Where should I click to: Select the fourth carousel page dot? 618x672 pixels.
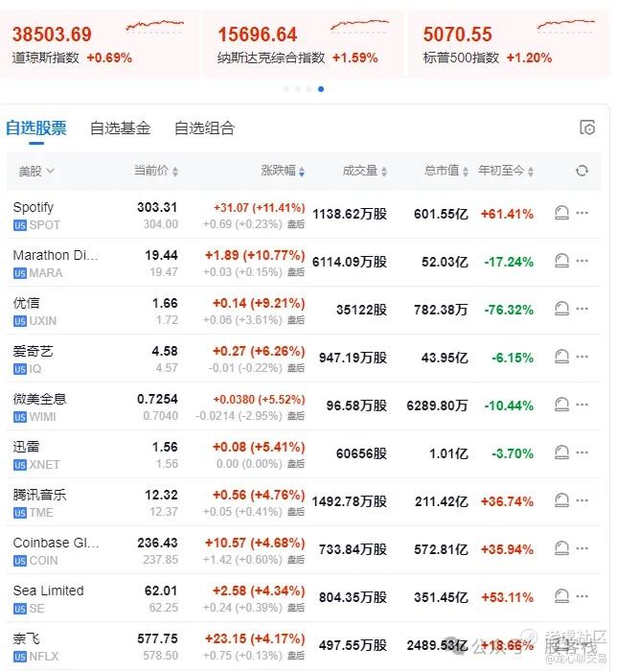pyautogui.click(x=321, y=89)
